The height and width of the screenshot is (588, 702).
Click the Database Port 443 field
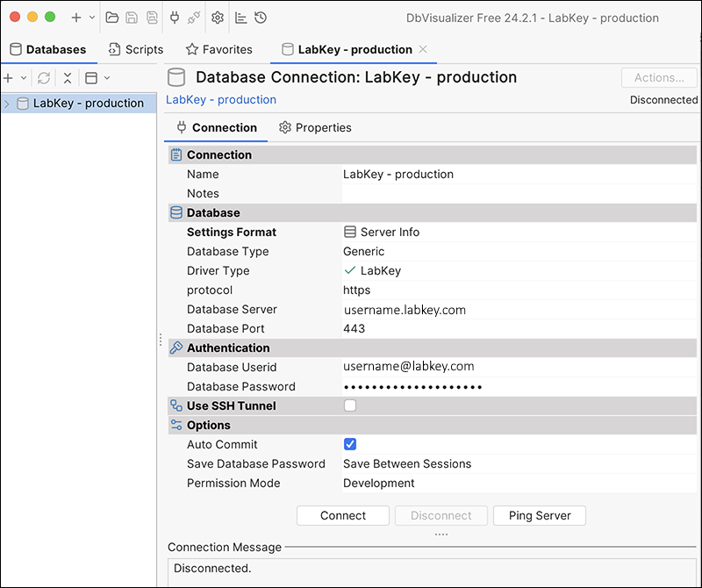[x=519, y=329]
